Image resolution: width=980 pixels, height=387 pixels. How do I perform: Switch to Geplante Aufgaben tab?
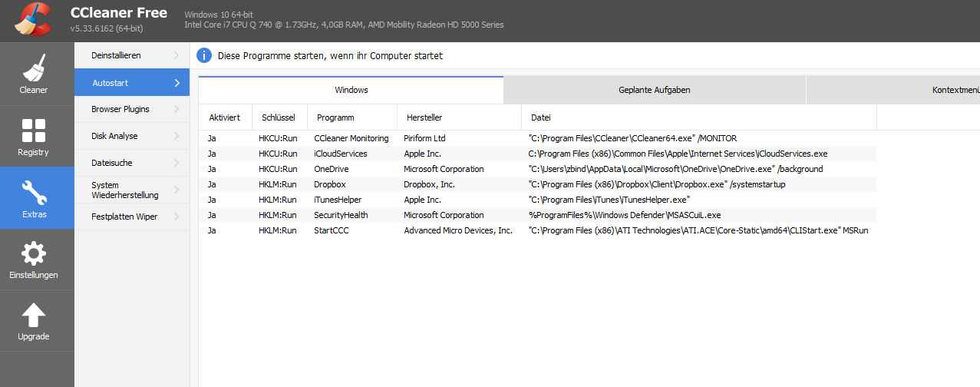(x=655, y=90)
